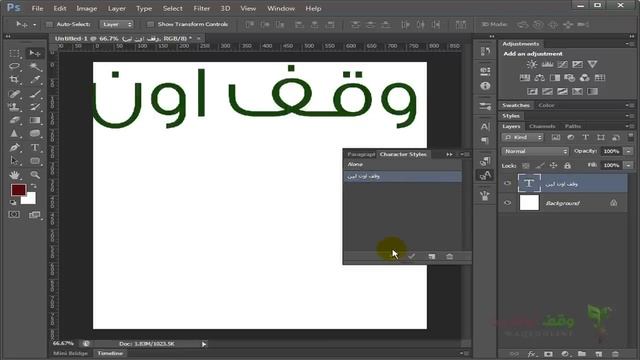Viewport: 640px width, 360px height.
Task: Select the Brush tool
Action: 35,94
